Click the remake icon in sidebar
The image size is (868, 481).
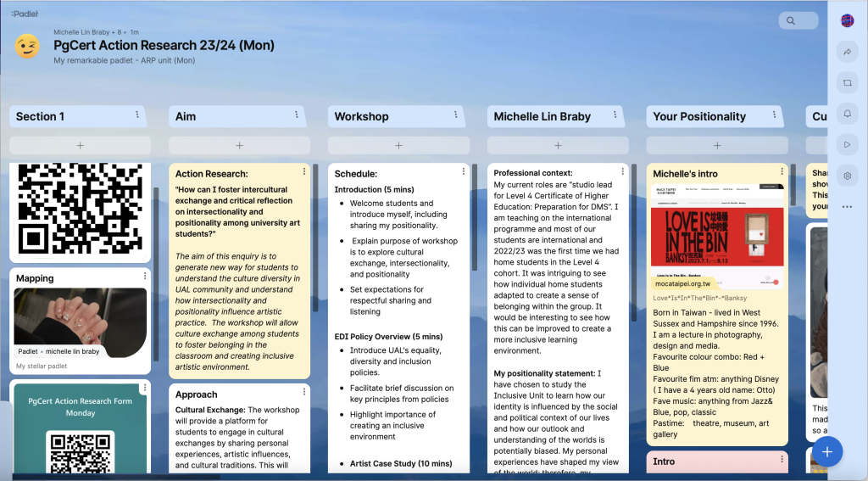click(x=847, y=82)
